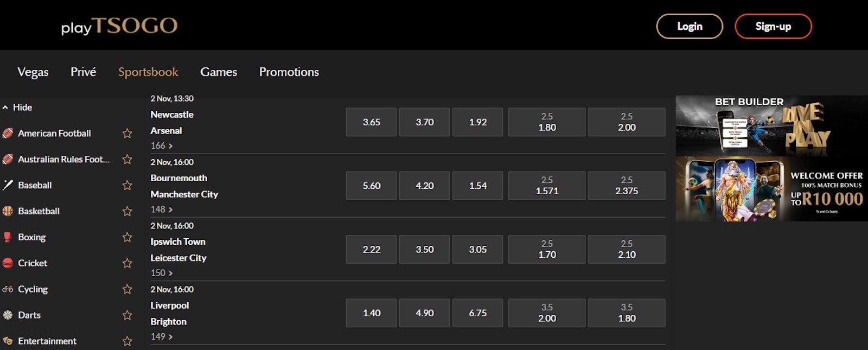Open the Welcome Offer R10 000 banner
The image size is (868, 350).
coord(771,189)
